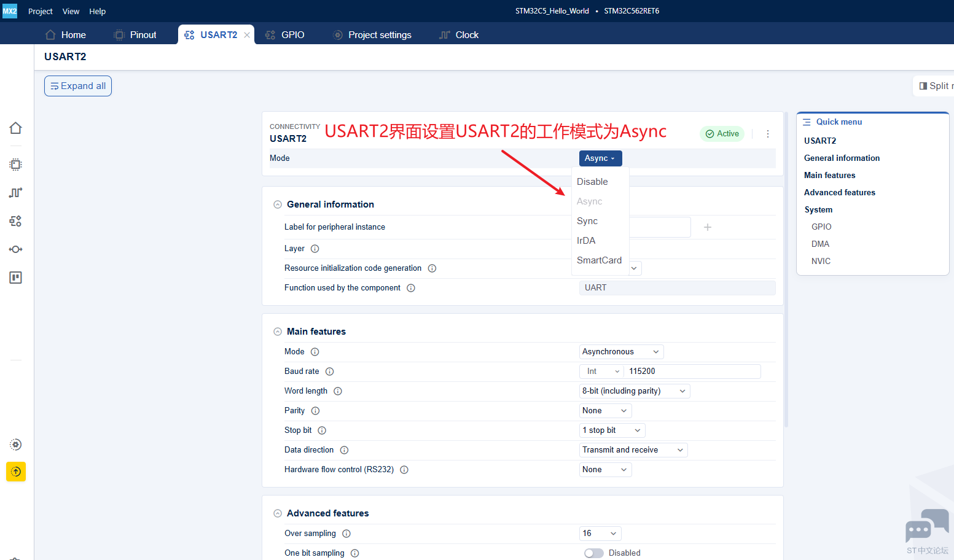This screenshot has height=560, width=954.
Task: Jump to Advanced features in Quick menu
Action: click(840, 193)
